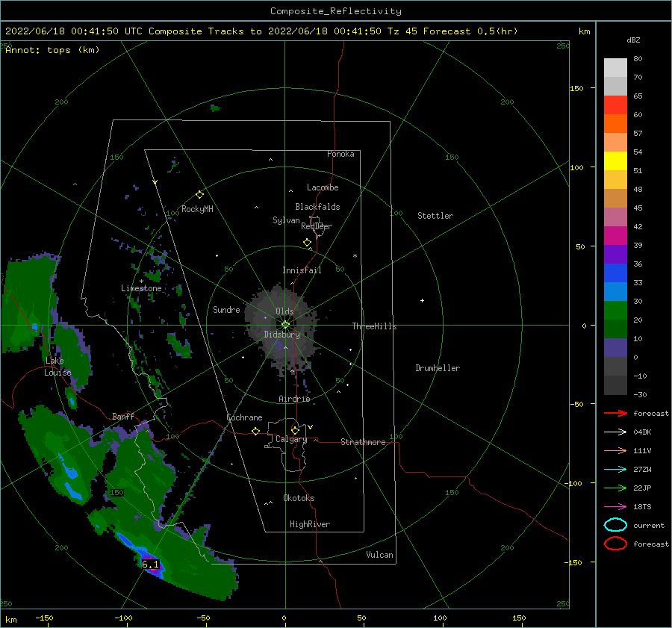Click the 20 dBZ green color swatch
Screen dimensions: 672x628
tap(615, 311)
